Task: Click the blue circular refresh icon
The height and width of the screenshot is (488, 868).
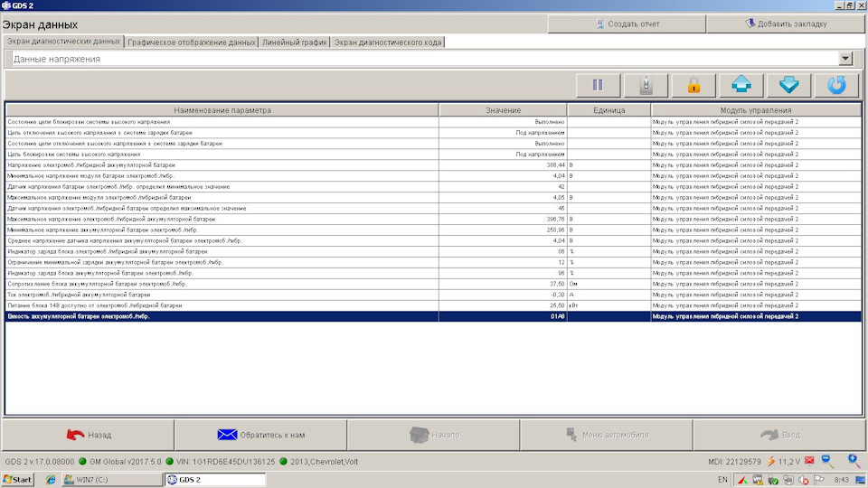Action: pyautogui.click(x=836, y=85)
